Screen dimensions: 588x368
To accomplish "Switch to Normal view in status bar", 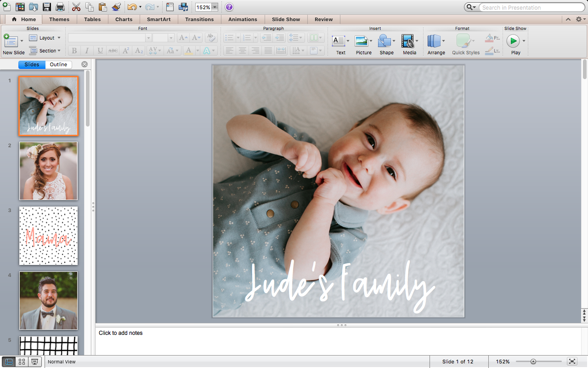I will (x=9, y=362).
